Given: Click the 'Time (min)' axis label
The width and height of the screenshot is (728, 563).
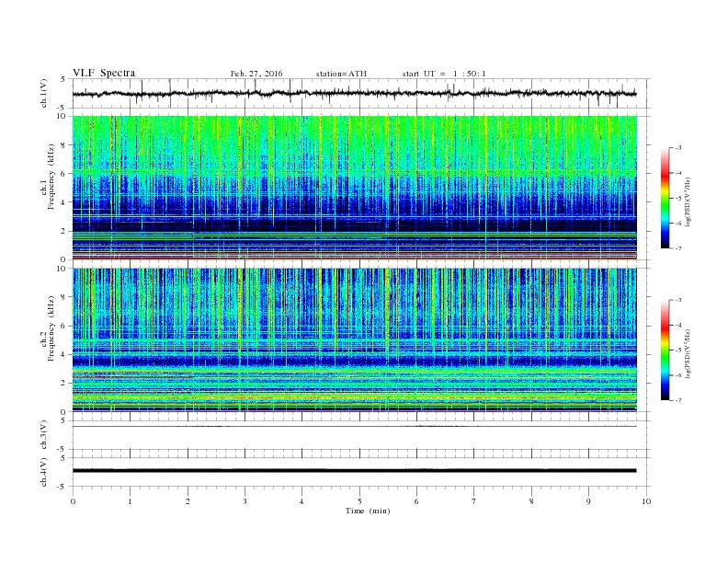Looking at the screenshot, I should 368,511.
